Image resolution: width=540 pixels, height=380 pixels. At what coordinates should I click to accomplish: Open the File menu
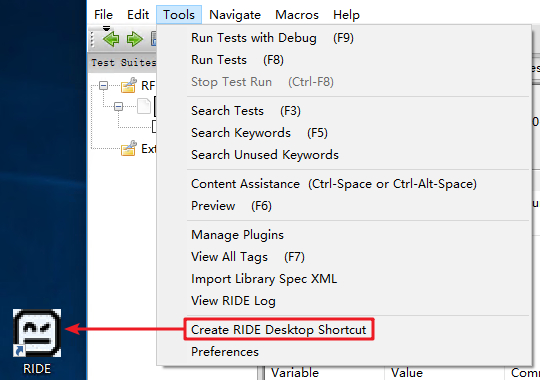point(103,15)
